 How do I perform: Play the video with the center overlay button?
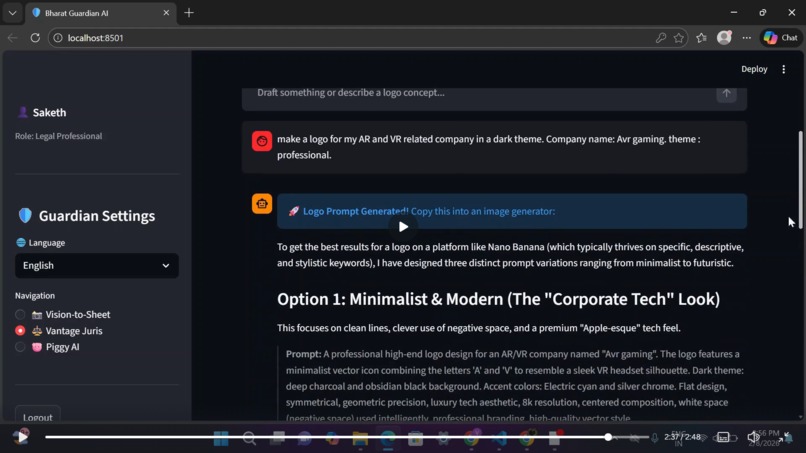[404, 227]
